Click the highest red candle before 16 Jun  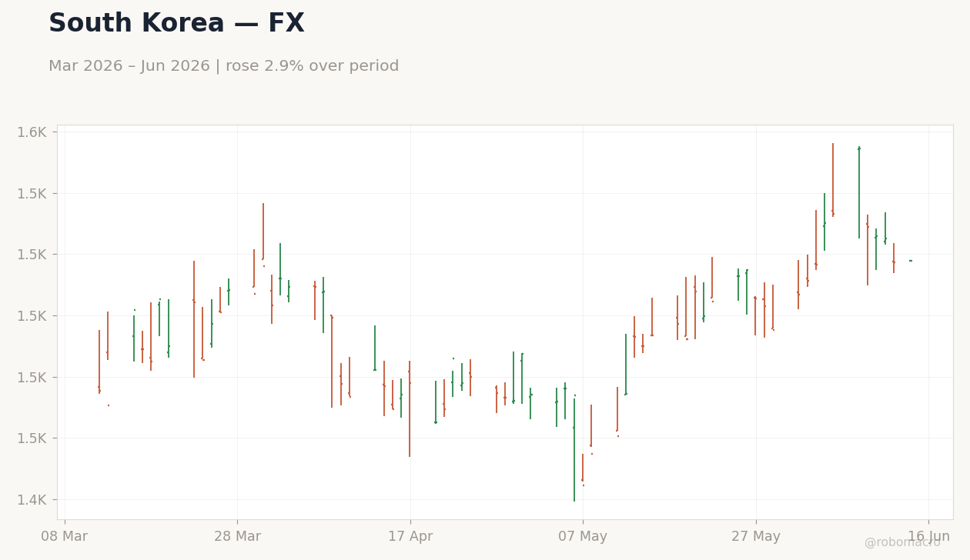point(833,180)
